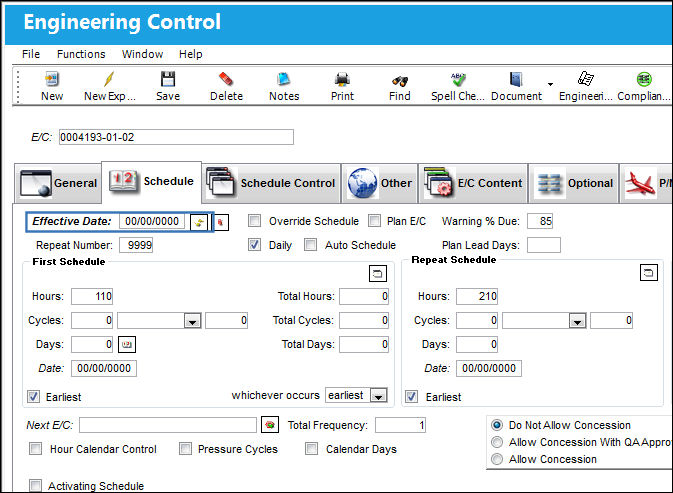Click the Repeat Schedule Days field
The height and width of the screenshot is (493, 673).
[x=477, y=344]
